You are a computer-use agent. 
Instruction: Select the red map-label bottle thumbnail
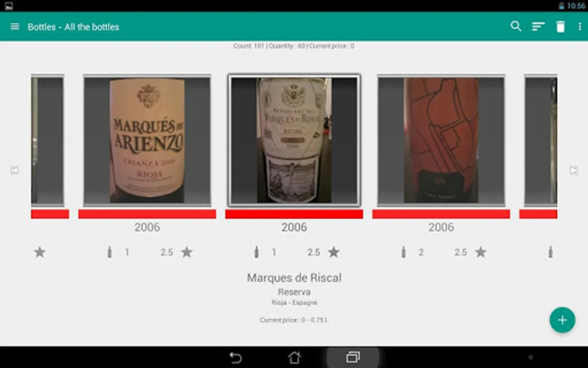[441, 140]
